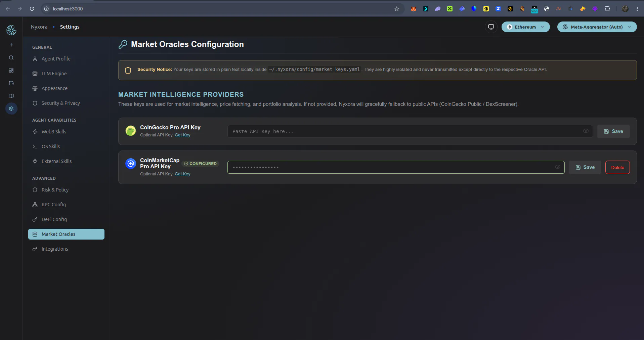Open the book docs icon in left rail
Screen dimensions: 644x340
pos(11,96)
